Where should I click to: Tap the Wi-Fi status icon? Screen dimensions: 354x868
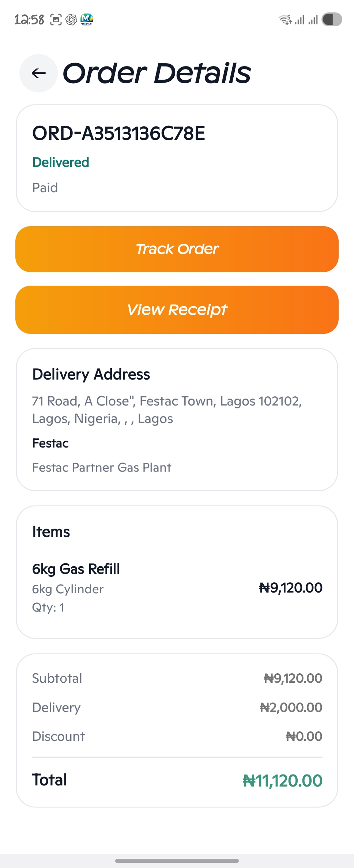coord(285,19)
